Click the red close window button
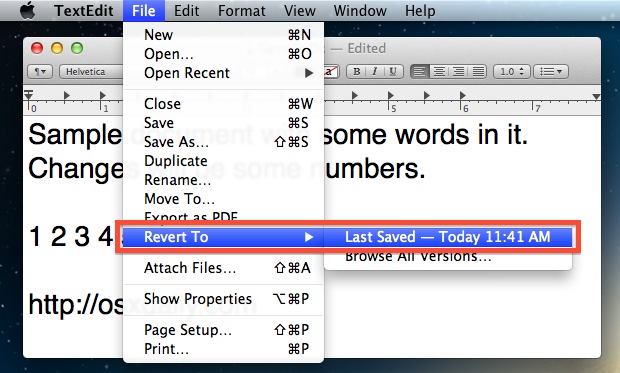This screenshot has width=620, height=373. pyautogui.click(x=37, y=48)
